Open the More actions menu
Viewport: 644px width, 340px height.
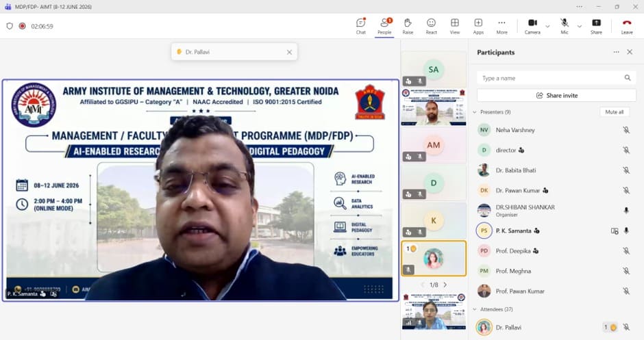coord(502,26)
